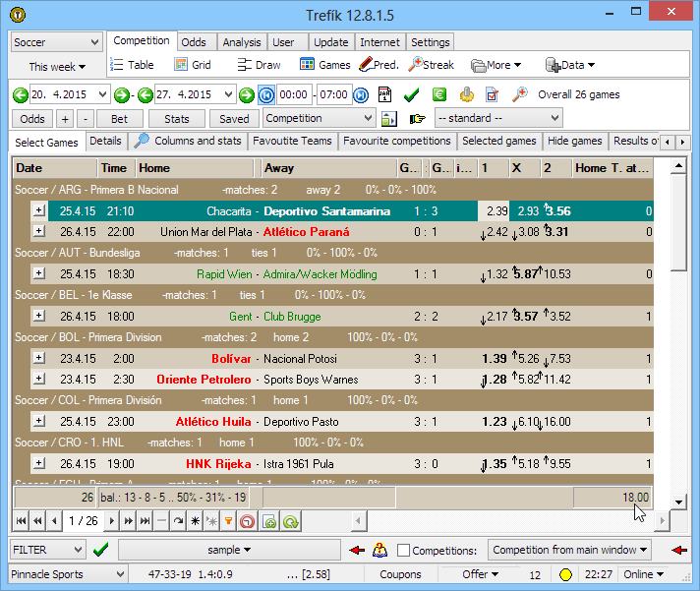Open the Soccer sport dropdown
Screen dimensions: 700x591
(x=56, y=42)
